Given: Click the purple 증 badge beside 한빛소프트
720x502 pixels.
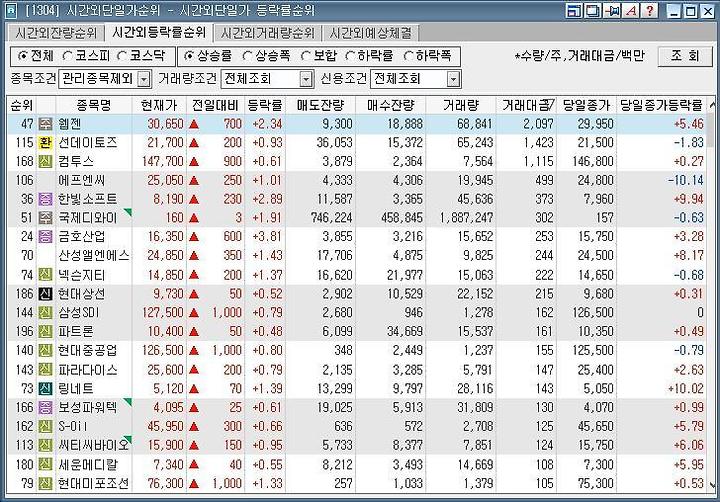Looking at the screenshot, I should pos(45,199).
